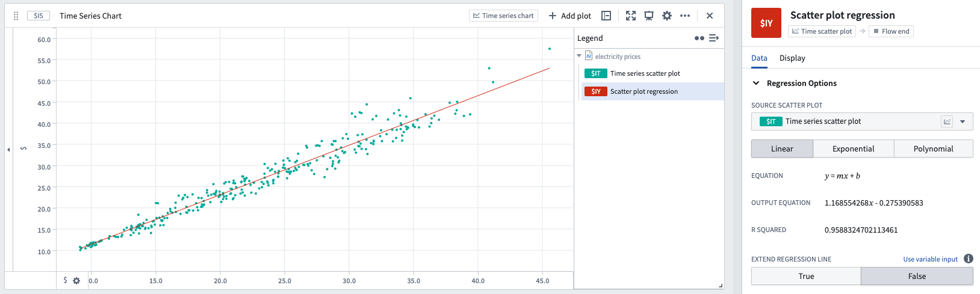
Task: Toggle the side panel layout icon
Action: (606, 16)
